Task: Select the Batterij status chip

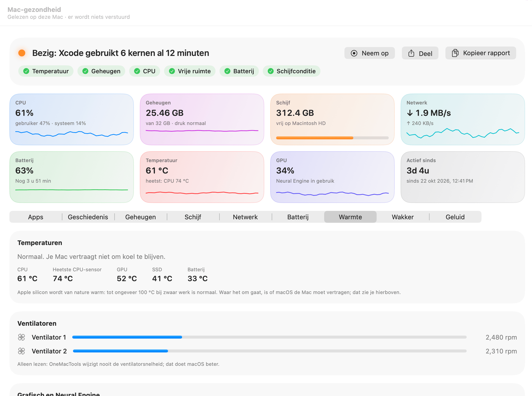Action: (x=239, y=71)
